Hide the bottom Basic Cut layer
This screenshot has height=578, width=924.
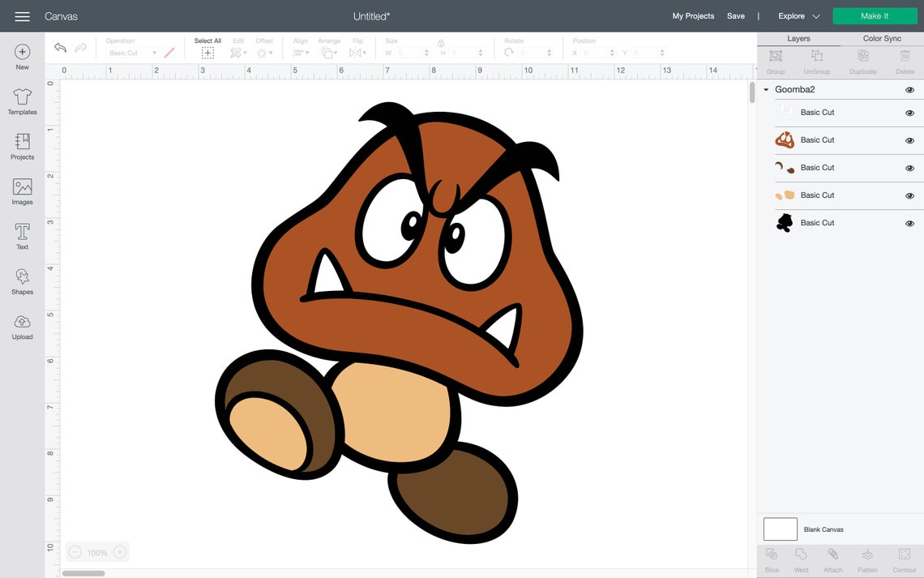coord(909,222)
